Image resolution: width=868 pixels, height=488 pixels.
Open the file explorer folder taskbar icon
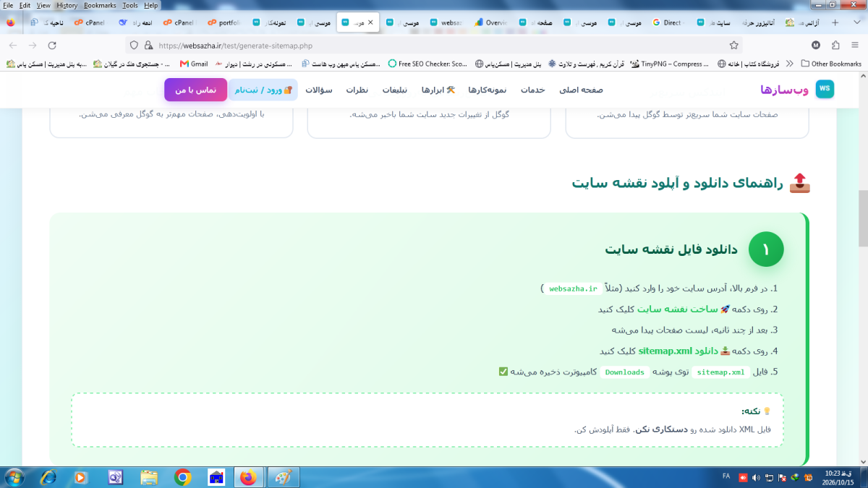pyautogui.click(x=149, y=477)
